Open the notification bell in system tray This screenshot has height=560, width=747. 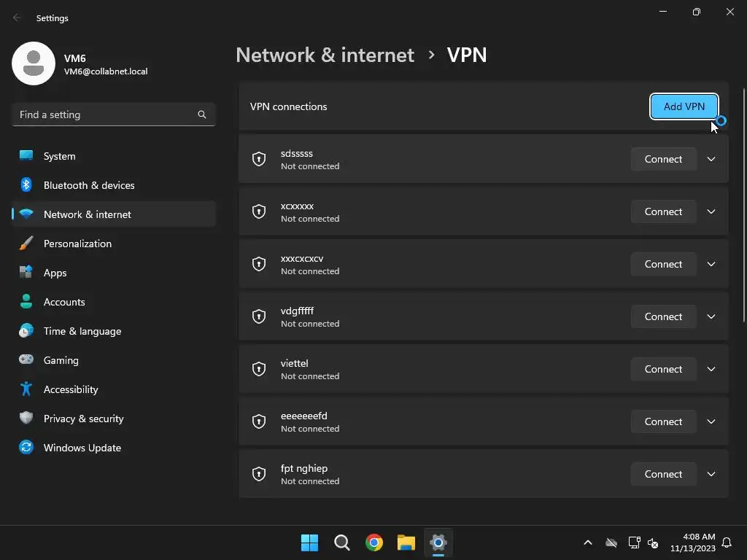[727, 542]
